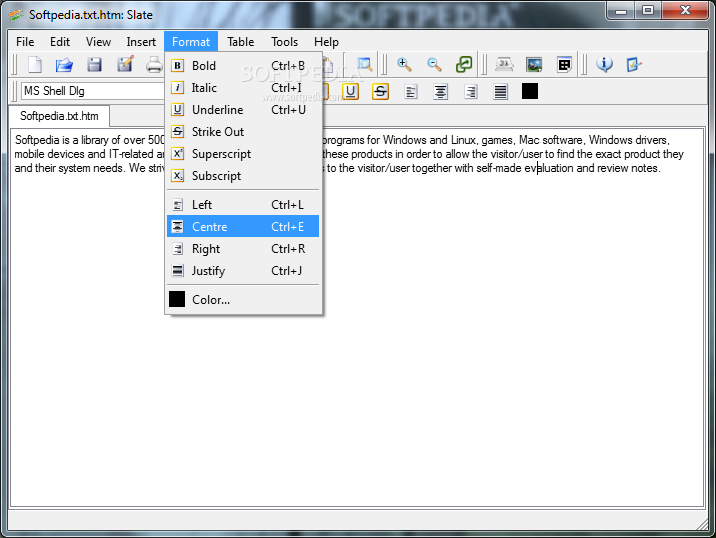This screenshot has height=538, width=716.
Task: Choose Bold in the Format menu
Action: tap(243, 66)
